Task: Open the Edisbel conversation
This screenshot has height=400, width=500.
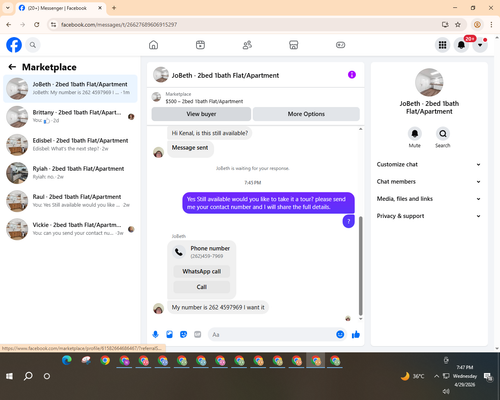Action: click(x=70, y=144)
